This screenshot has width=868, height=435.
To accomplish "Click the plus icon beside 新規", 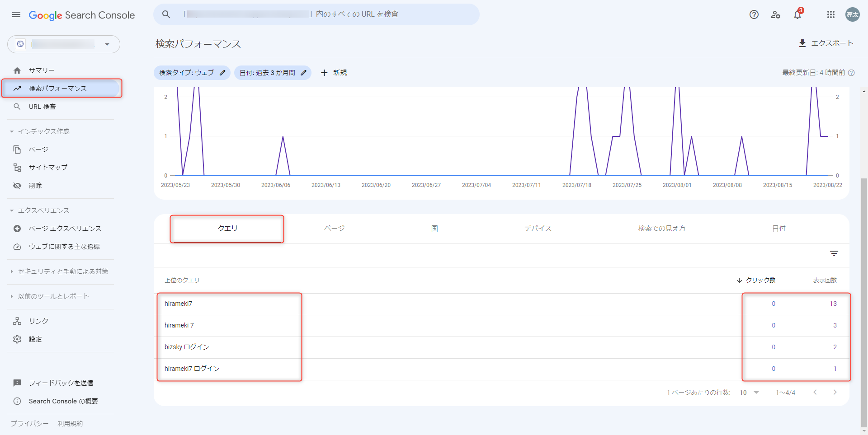I will pyautogui.click(x=324, y=73).
